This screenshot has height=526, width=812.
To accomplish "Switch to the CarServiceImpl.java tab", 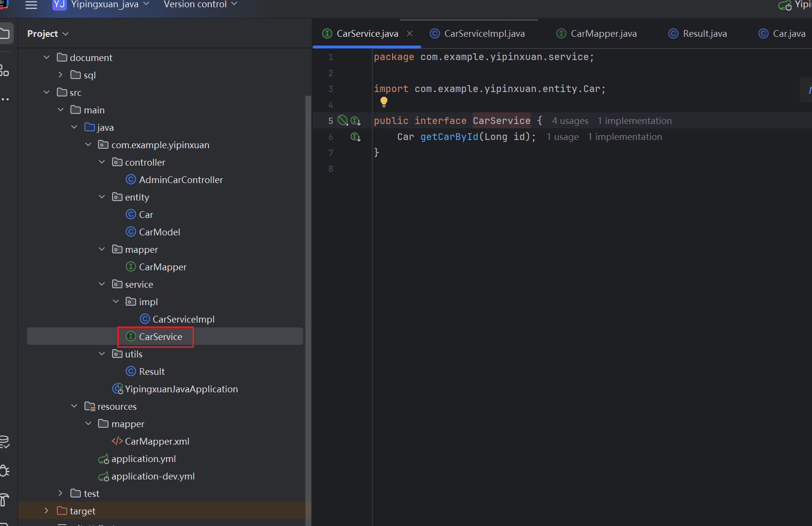I will [x=484, y=33].
